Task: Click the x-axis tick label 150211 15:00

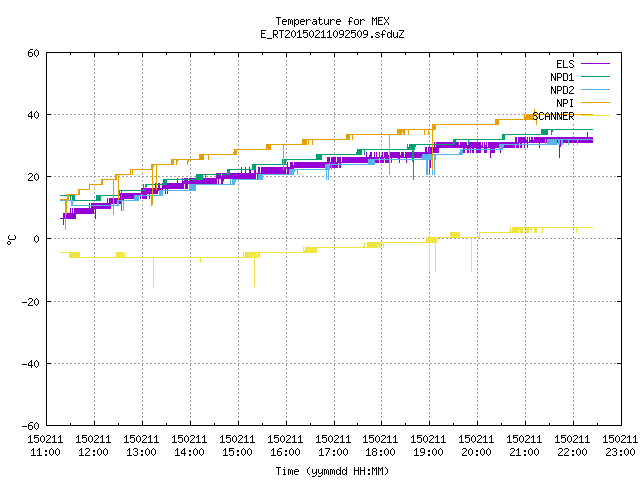Action: click(x=237, y=446)
